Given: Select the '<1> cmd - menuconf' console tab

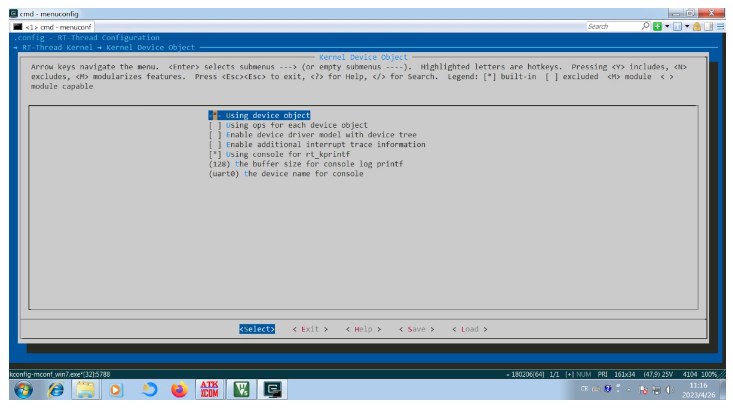Looking at the screenshot, I should pyautogui.click(x=52, y=27).
